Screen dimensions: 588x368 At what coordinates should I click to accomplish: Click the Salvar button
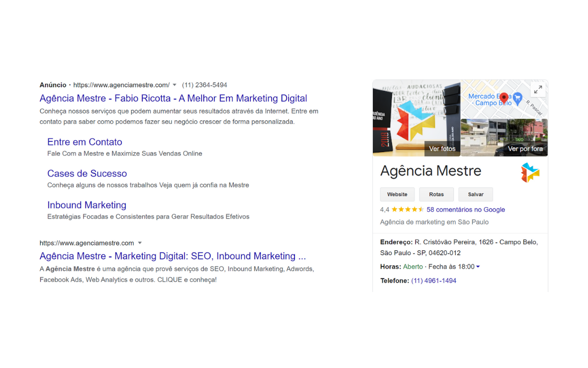point(475,194)
